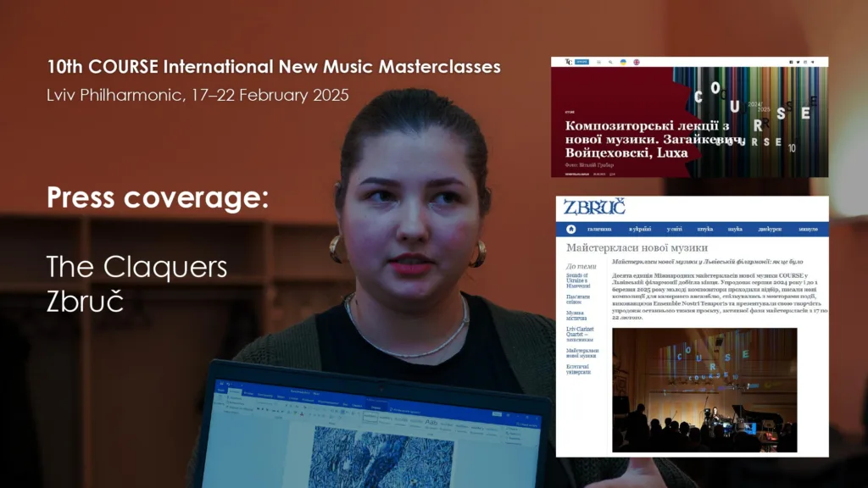Open The Claquers Instagram icon
The height and width of the screenshot is (488, 868).
(805, 62)
